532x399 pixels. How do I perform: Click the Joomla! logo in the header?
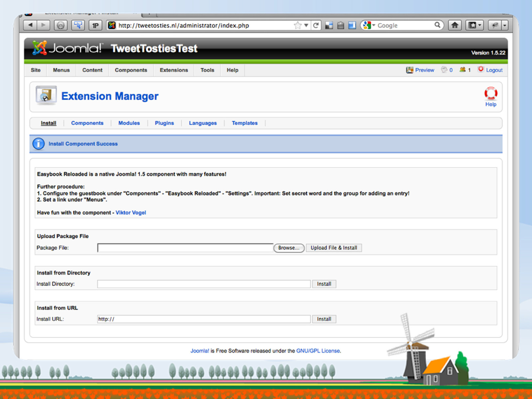(67, 48)
